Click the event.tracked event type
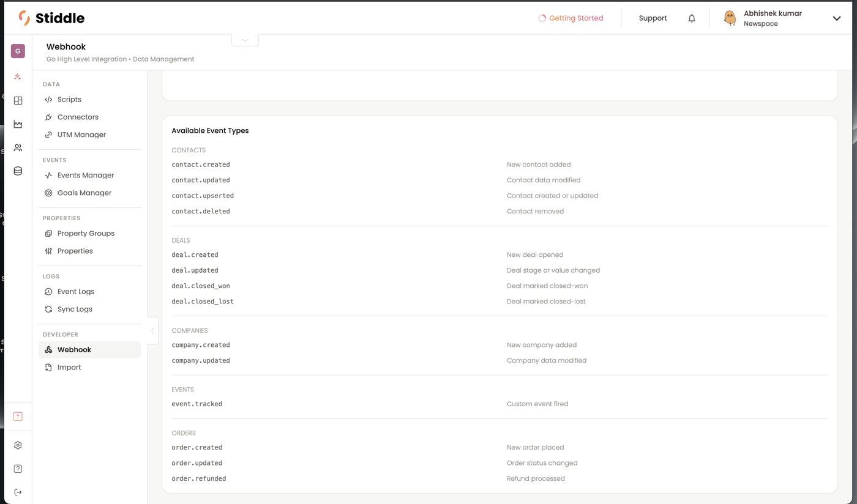The image size is (857, 504). click(x=196, y=404)
